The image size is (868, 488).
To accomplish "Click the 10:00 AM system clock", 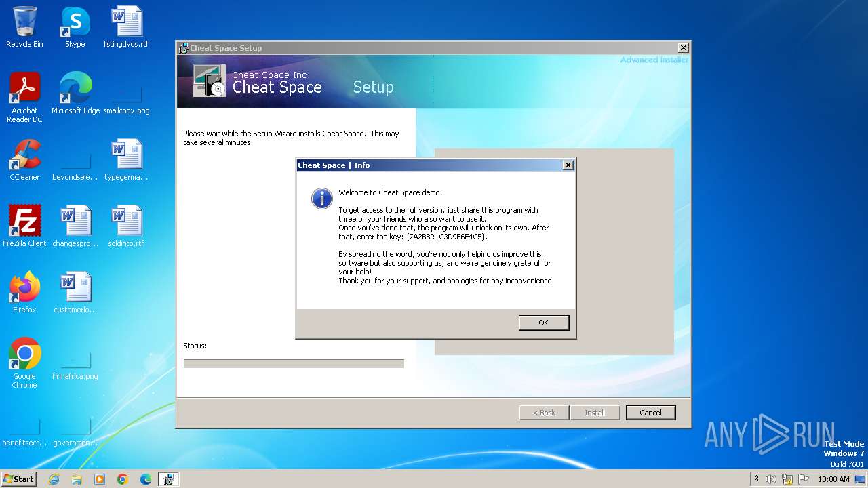I will coord(833,479).
